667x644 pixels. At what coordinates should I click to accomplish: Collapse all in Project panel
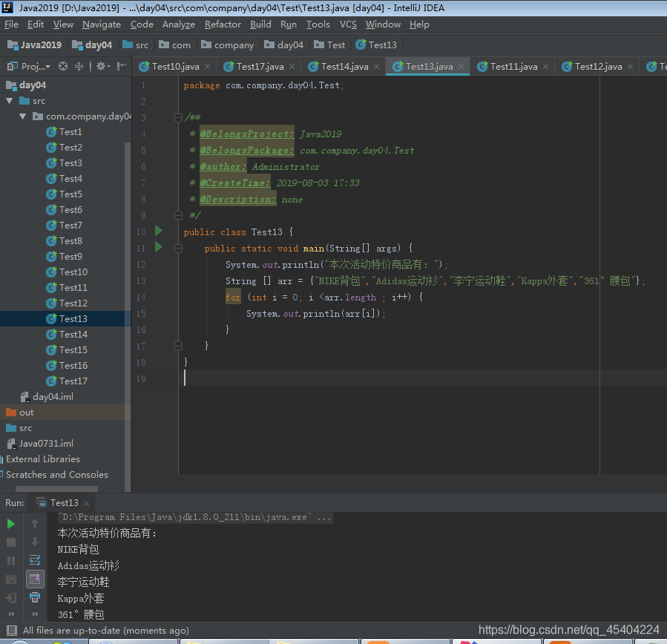tap(79, 66)
